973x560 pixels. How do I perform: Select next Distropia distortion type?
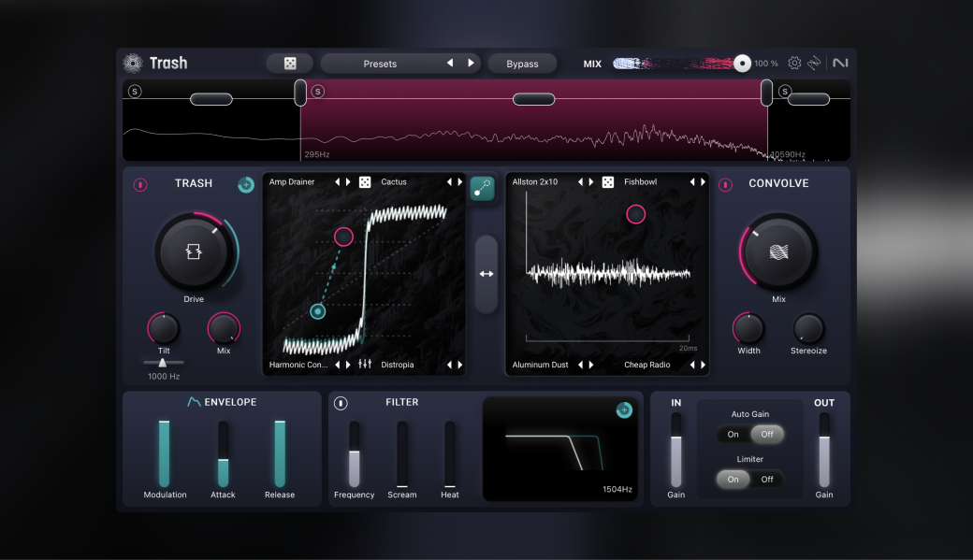point(459,365)
